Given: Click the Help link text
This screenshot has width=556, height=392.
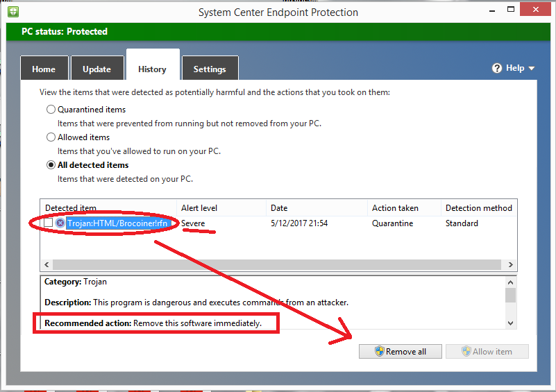Looking at the screenshot, I should point(515,68).
